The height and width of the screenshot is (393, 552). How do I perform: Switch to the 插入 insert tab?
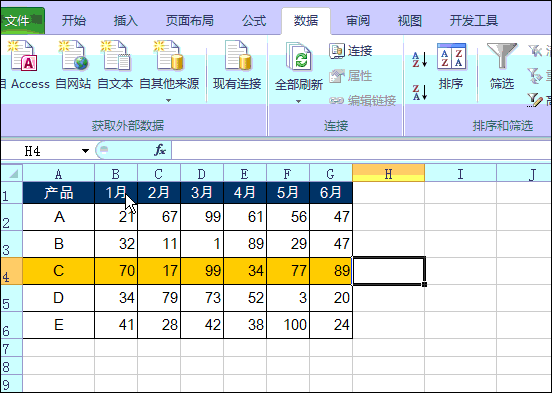(126, 21)
